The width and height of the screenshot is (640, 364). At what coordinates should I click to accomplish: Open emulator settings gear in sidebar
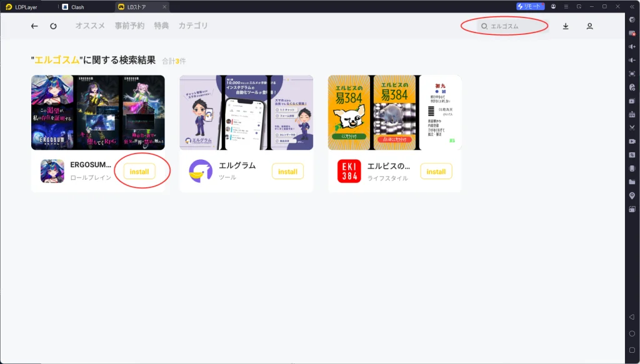[x=632, y=19]
